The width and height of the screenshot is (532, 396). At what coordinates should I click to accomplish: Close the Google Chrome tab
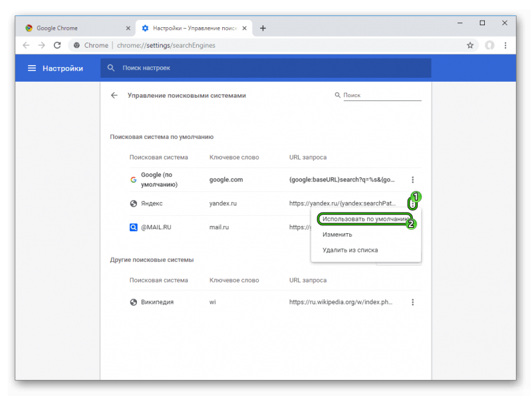[128, 28]
